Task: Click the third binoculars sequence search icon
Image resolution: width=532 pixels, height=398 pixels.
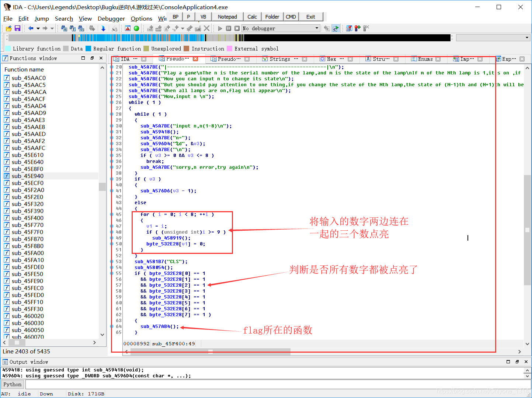Action: (81, 28)
